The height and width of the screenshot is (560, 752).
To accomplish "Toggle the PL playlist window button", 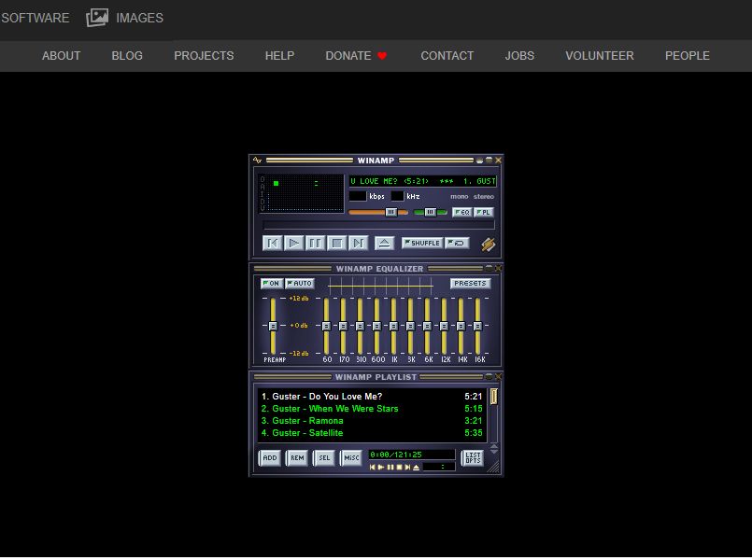I will tap(484, 212).
